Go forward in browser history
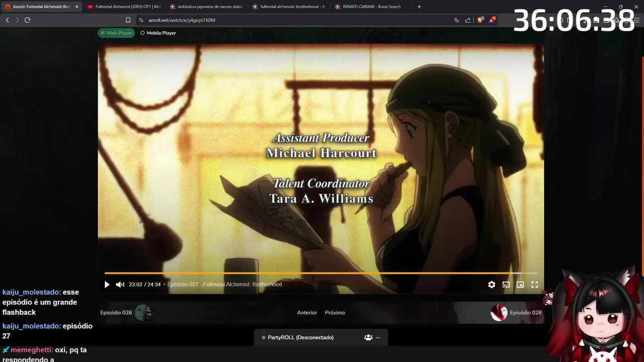This screenshot has width=644, height=362. point(17,20)
